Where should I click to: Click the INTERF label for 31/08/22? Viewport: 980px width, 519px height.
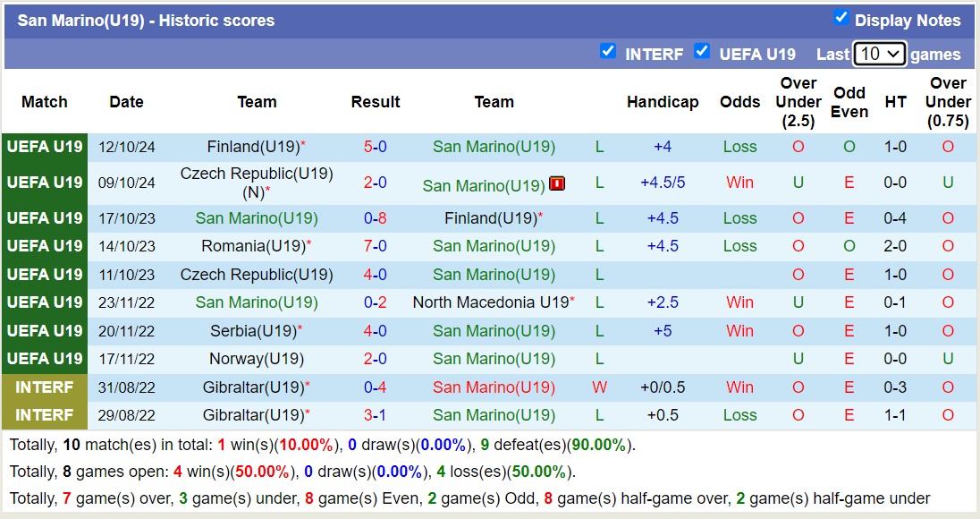click(x=45, y=387)
